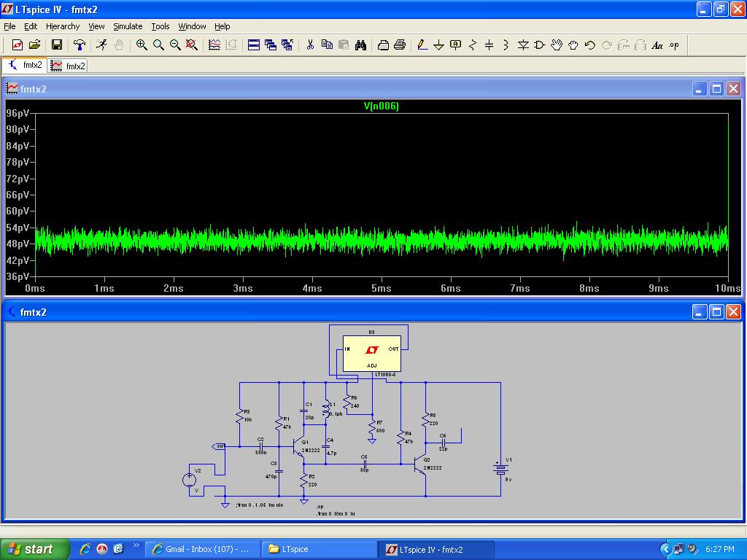The height and width of the screenshot is (560, 747).
Task: Switch to the fmtx2 waveform tab
Action: pos(68,66)
